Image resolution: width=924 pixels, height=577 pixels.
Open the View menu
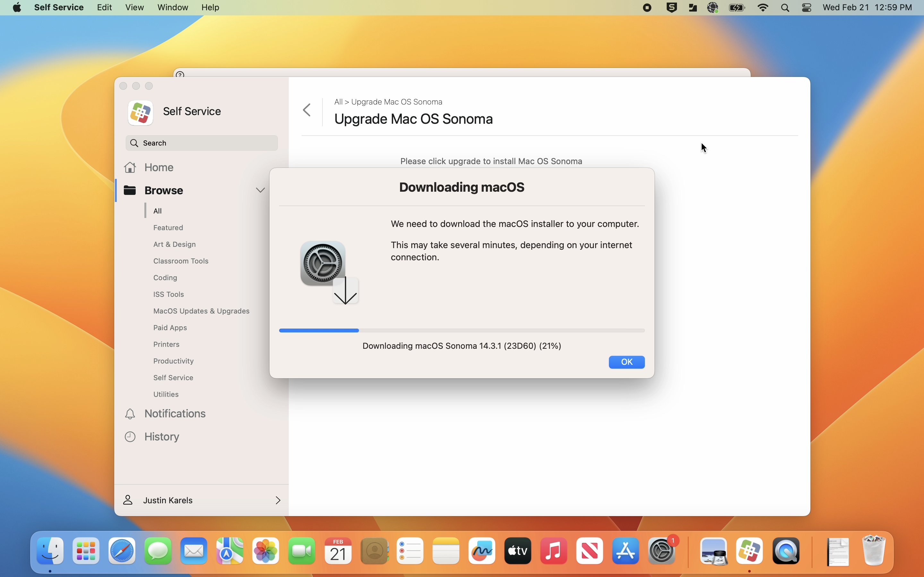pos(134,8)
